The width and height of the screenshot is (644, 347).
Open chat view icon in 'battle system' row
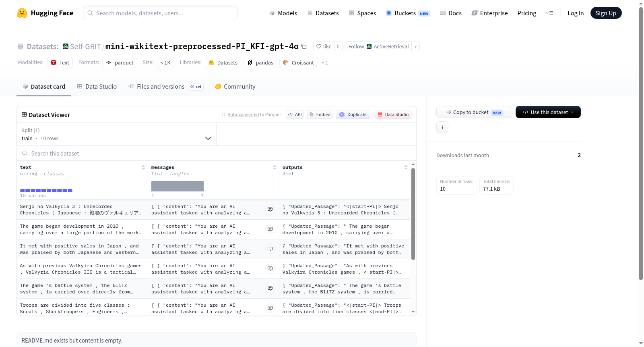pyautogui.click(x=270, y=289)
